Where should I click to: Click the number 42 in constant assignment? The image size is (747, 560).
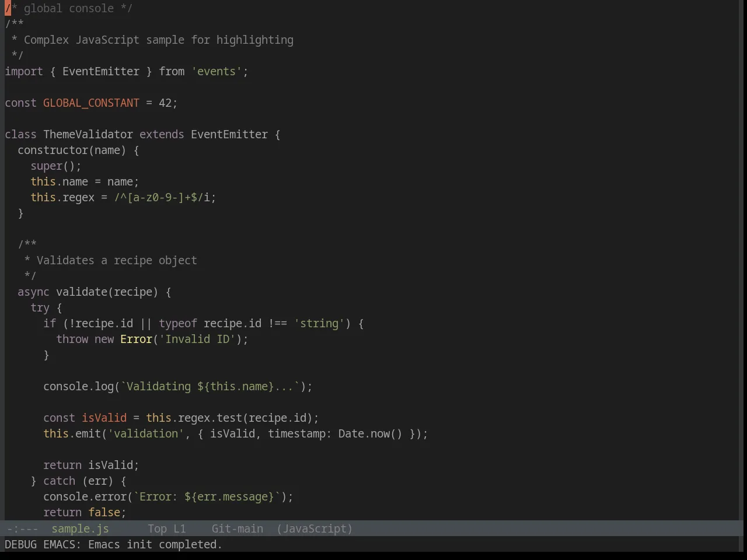point(165,103)
